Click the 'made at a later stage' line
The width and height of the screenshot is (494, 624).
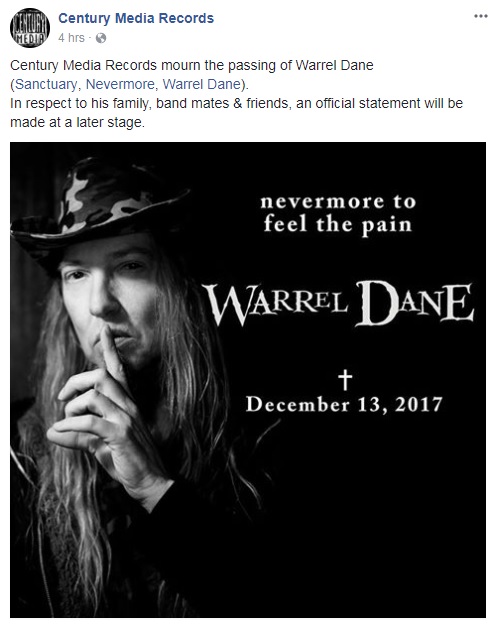coord(77,122)
